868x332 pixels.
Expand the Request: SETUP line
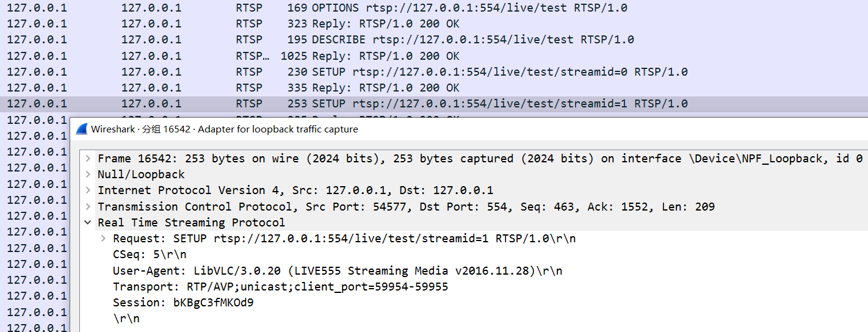(x=104, y=239)
